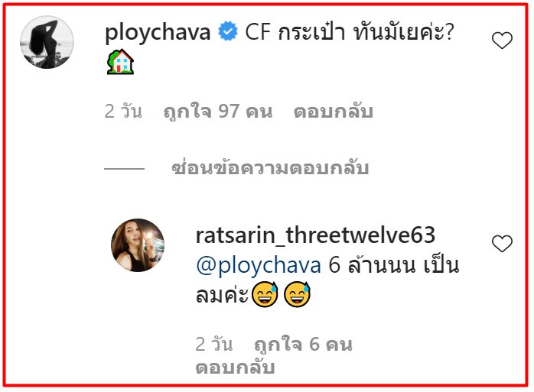Click the house emoji in ploychava's comment

tap(120, 62)
